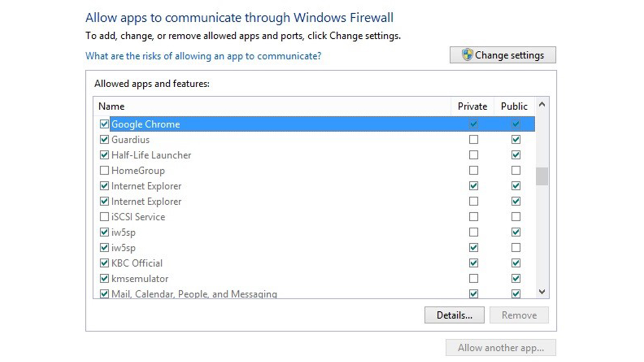Enable the HomeGroup app checkbox
The height and width of the screenshot is (362, 644).
[x=104, y=171]
